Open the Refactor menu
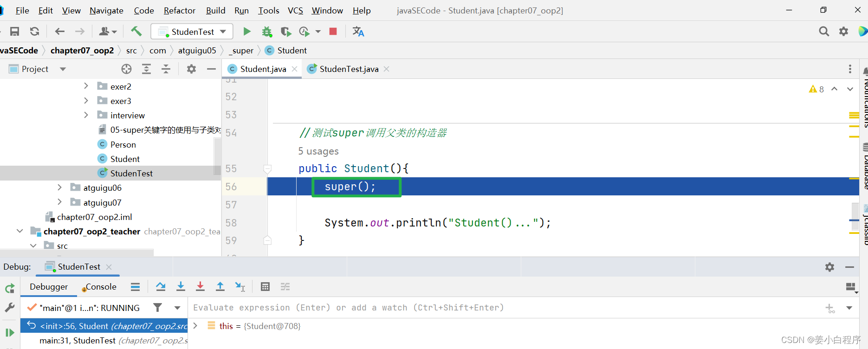The image size is (868, 349). [x=180, y=10]
